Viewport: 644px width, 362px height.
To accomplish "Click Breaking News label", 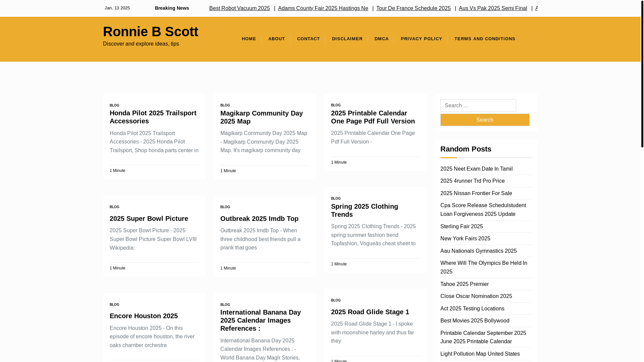I will (x=172, y=8).
